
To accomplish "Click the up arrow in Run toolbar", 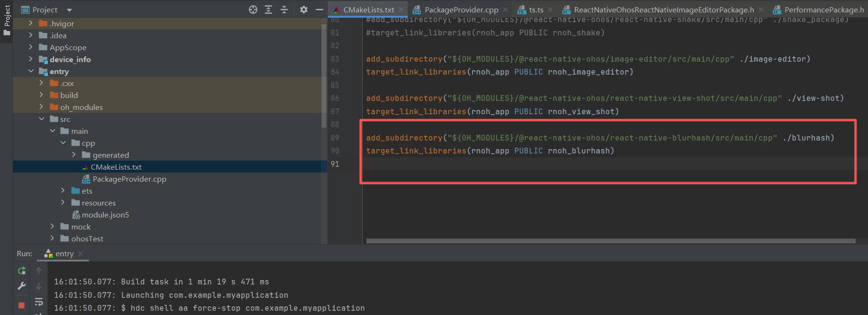I will (x=39, y=271).
